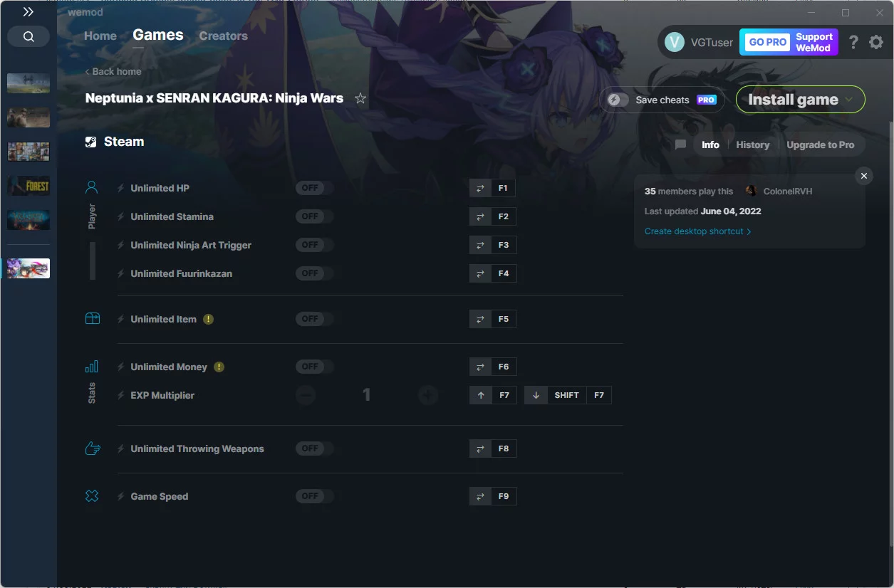Click the F8 hotkey swap icon
Viewport: 894px width, 588px height.
click(x=480, y=448)
